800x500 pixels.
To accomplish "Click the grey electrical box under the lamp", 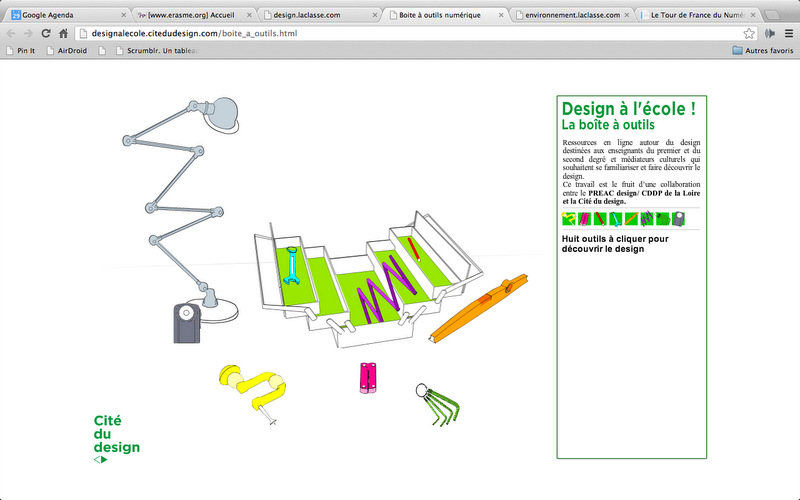I will click(187, 324).
